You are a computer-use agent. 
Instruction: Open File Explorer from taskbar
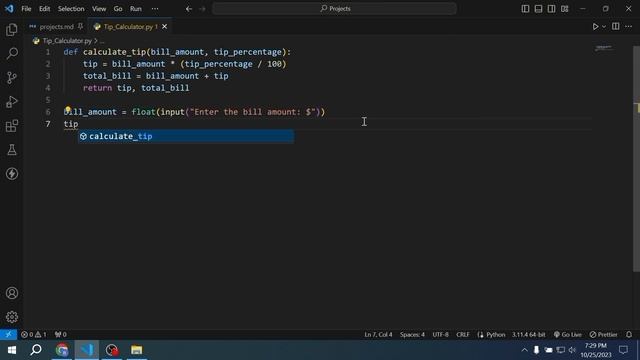(x=136, y=350)
